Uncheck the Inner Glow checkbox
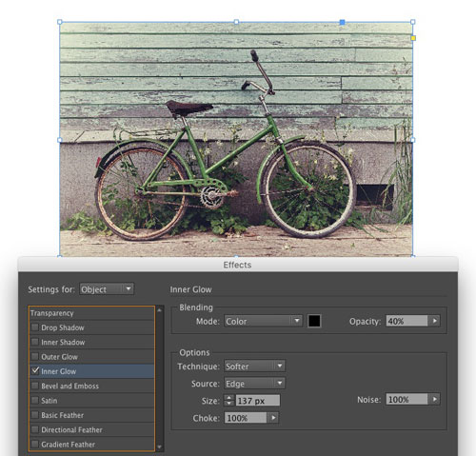Screen dimensions: 476x456 click(35, 370)
